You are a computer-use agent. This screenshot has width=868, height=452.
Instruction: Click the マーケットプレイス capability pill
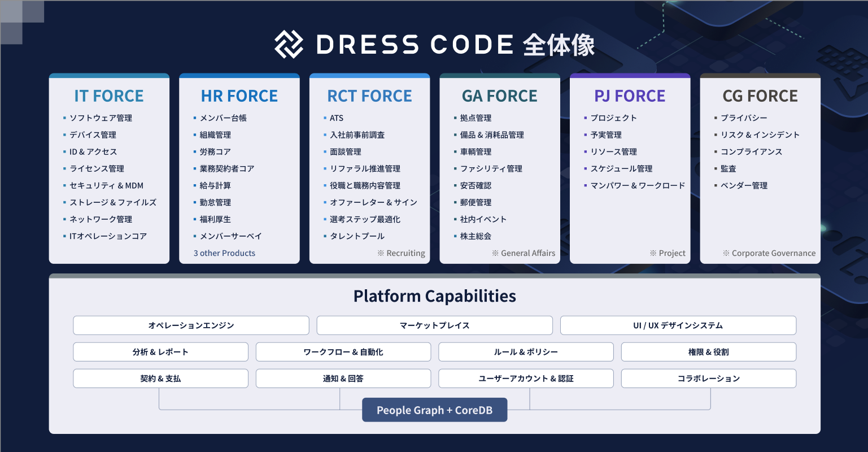coord(434,325)
